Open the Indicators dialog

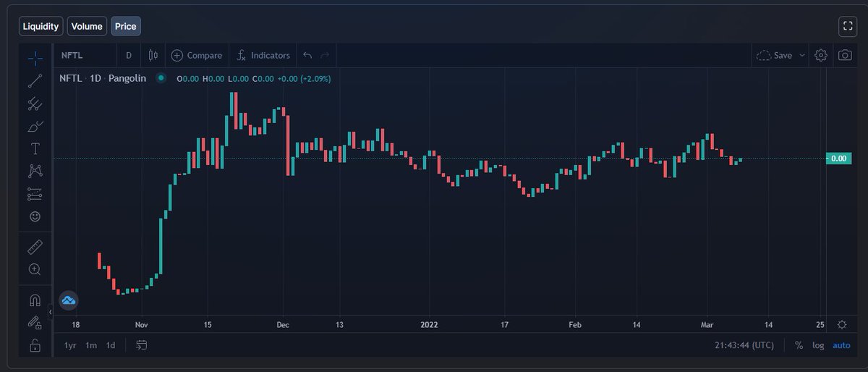[263, 55]
